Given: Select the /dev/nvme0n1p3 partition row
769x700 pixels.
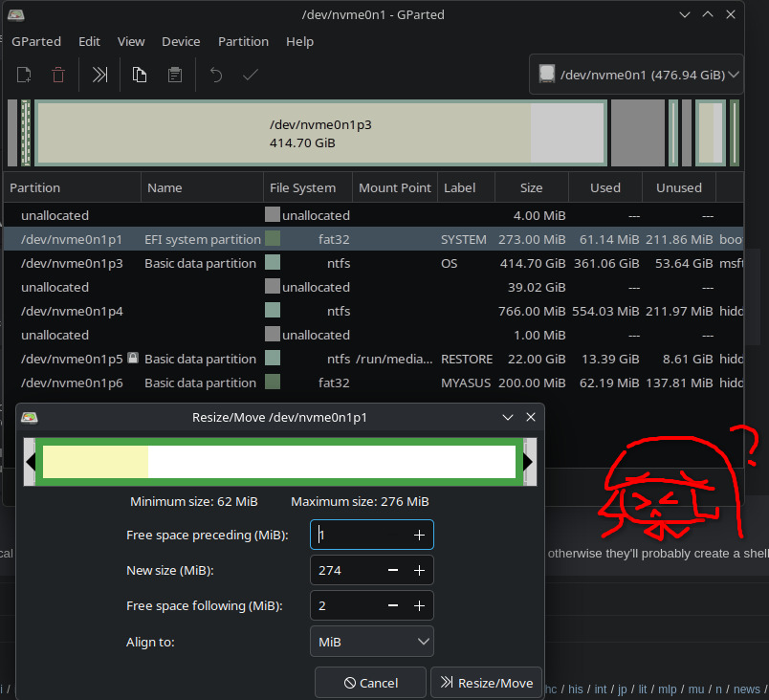Looking at the screenshot, I should tap(374, 263).
